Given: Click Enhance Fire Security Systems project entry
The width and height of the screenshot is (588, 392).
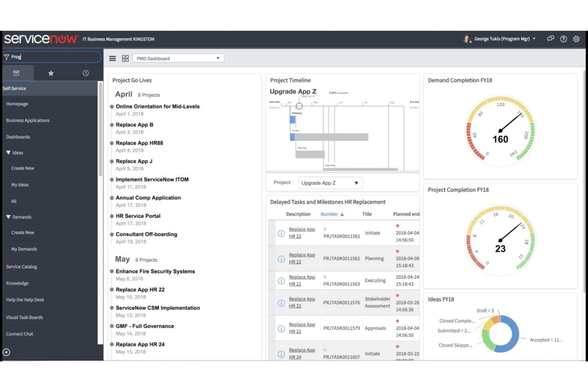Looking at the screenshot, I should click(x=155, y=271).
